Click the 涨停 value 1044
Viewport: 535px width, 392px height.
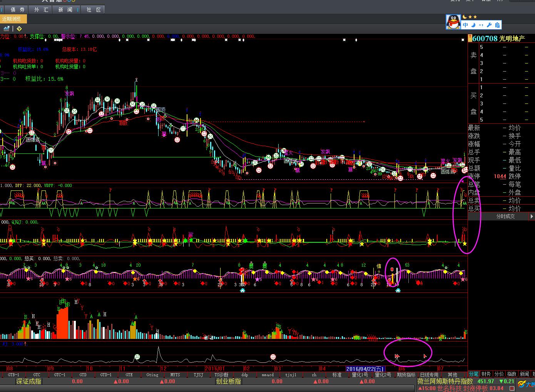[500, 176]
